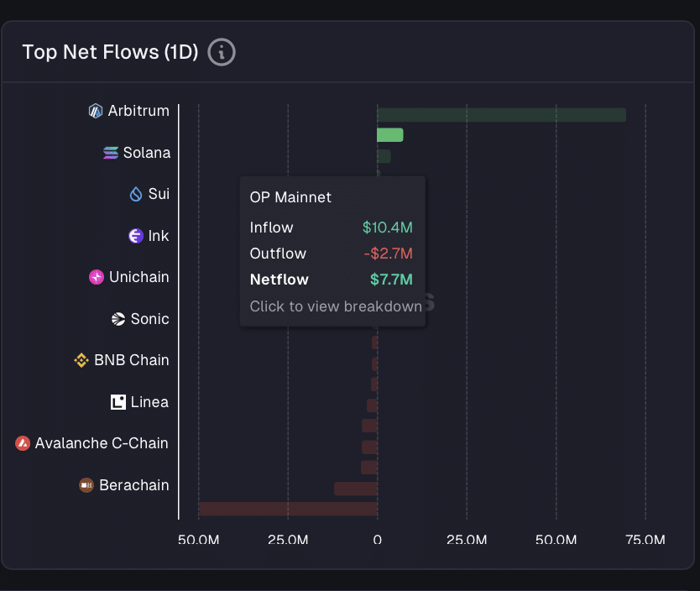The image size is (700, 591).
Task: Click the Solana label
Action: pos(147,153)
